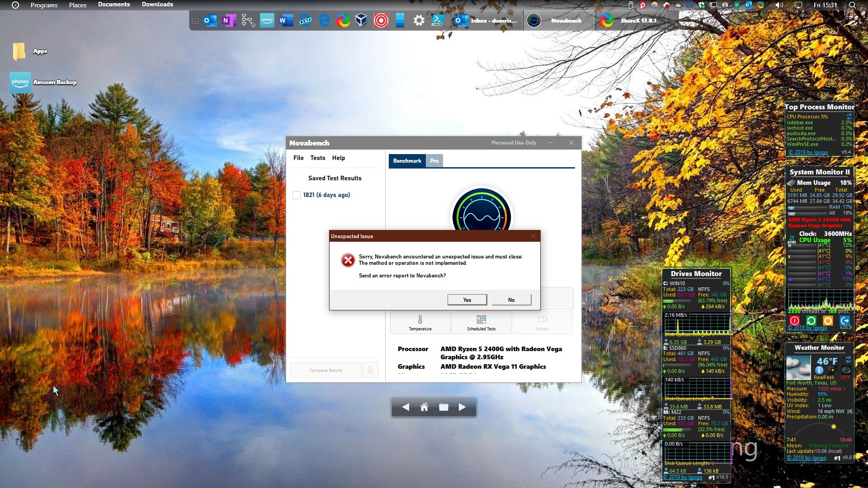Check the 1821 saved test result checkbox

pos(297,195)
